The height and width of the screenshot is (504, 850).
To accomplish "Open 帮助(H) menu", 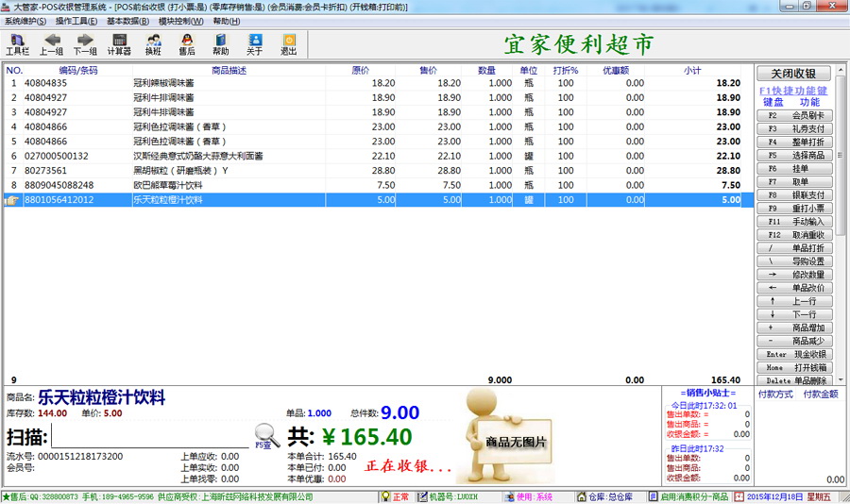I will pyautogui.click(x=227, y=21).
